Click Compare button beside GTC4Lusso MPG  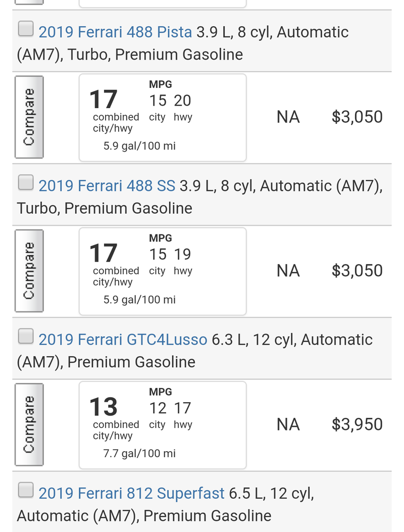[29, 424]
